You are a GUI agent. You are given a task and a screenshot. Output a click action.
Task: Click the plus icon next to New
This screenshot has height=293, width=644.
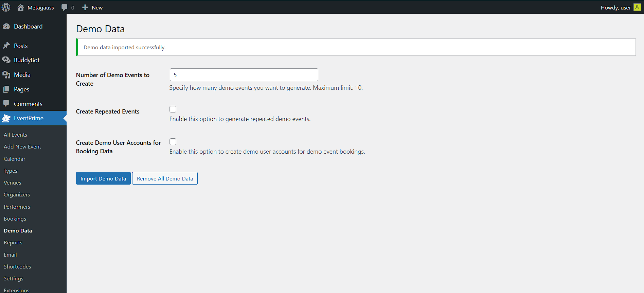pos(85,7)
